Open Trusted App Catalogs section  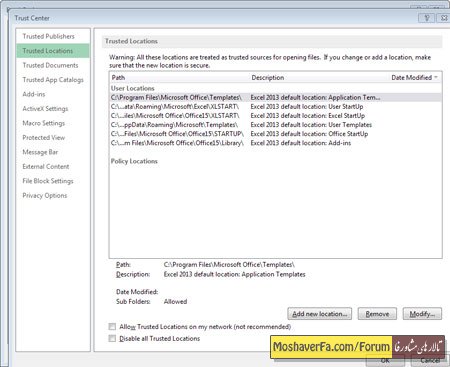(x=53, y=80)
